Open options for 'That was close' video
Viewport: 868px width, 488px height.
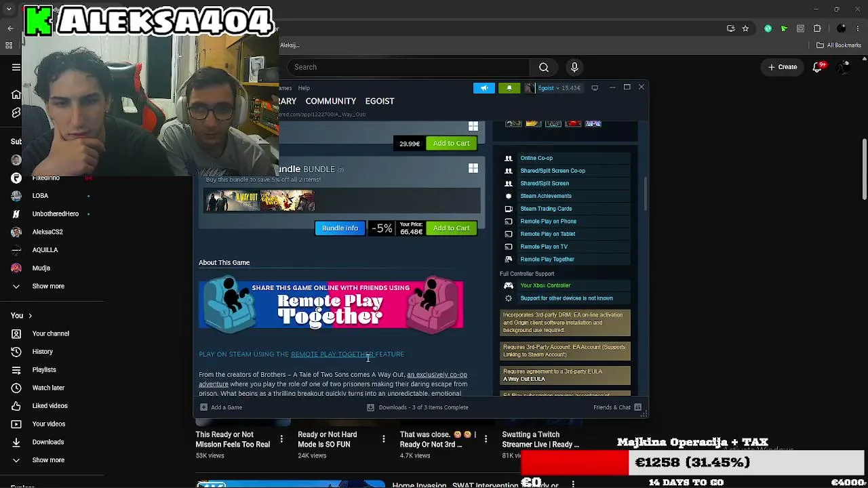(486, 439)
